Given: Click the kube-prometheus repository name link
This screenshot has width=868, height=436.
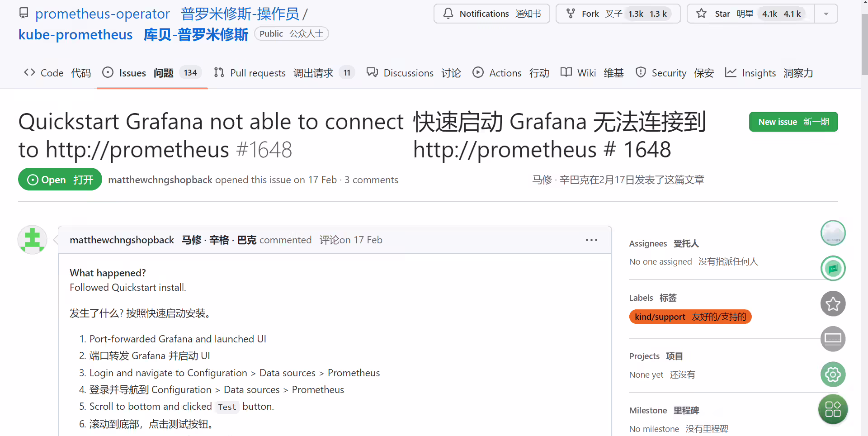Looking at the screenshot, I should [75, 34].
